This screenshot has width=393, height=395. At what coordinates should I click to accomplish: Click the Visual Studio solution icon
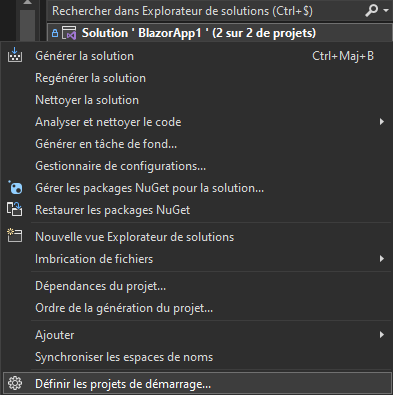click(69, 33)
